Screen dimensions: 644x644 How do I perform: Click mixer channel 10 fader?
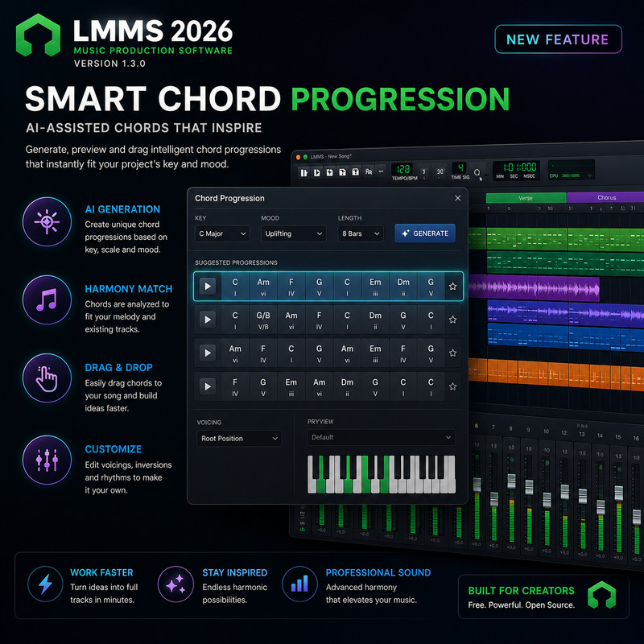[547, 500]
